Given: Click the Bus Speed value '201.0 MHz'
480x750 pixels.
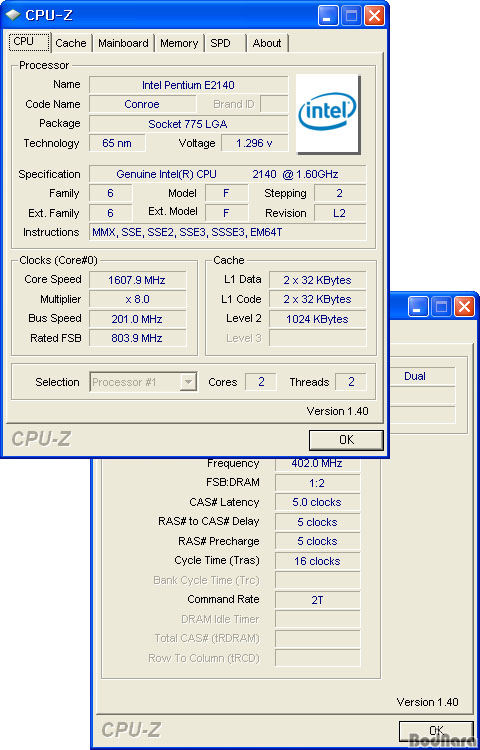Looking at the screenshot, I should [x=138, y=319].
